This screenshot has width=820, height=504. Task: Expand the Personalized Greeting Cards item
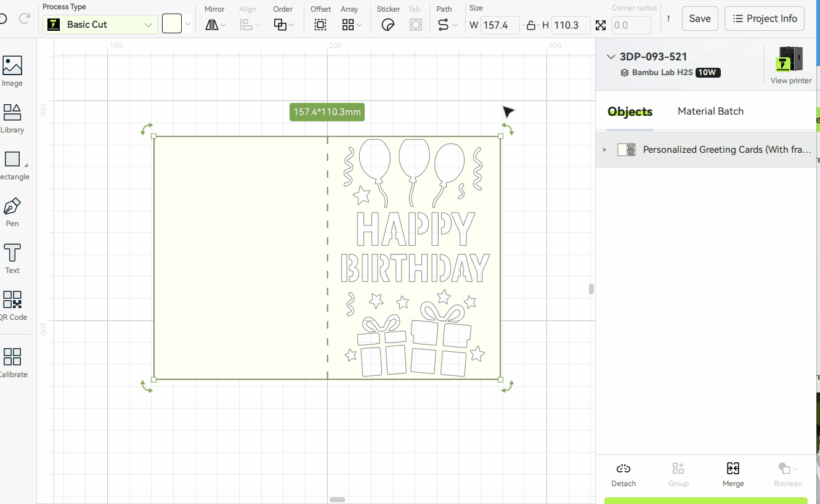[x=604, y=150]
